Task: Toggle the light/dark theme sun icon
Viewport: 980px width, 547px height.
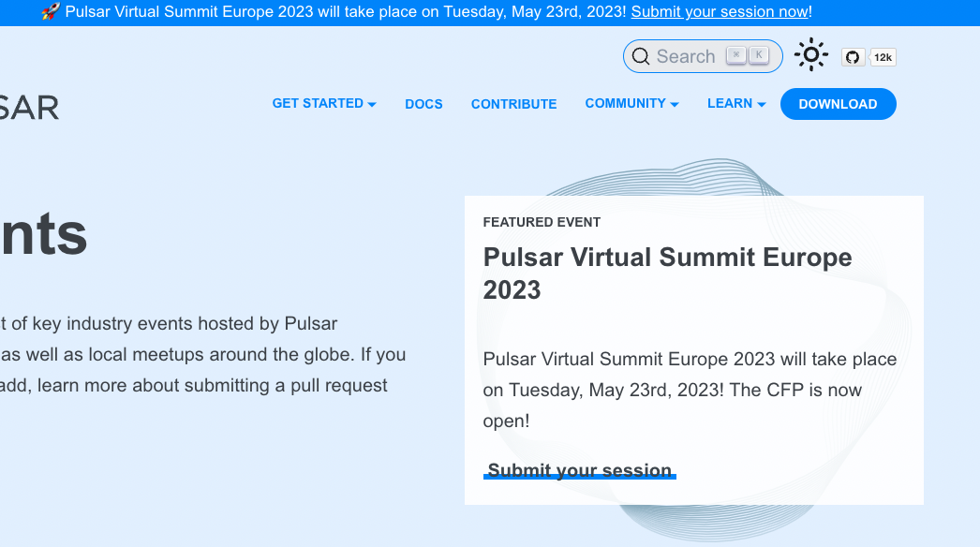Action: tap(810, 55)
